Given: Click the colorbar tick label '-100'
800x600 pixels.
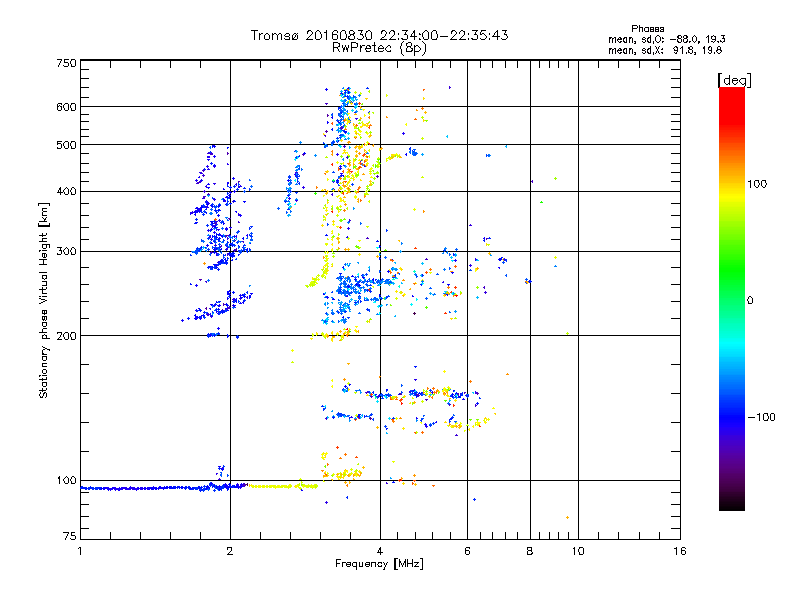Looking at the screenshot, I should click(x=762, y=417).
